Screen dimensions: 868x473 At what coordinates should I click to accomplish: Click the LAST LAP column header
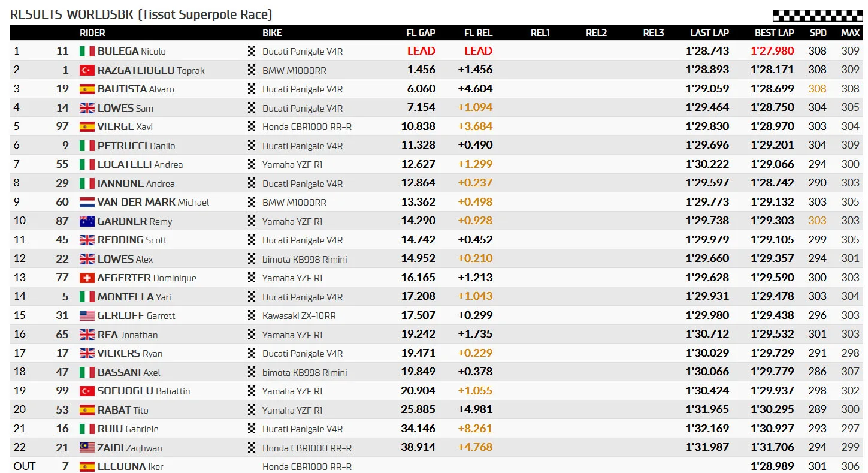[x=710, y=33]
